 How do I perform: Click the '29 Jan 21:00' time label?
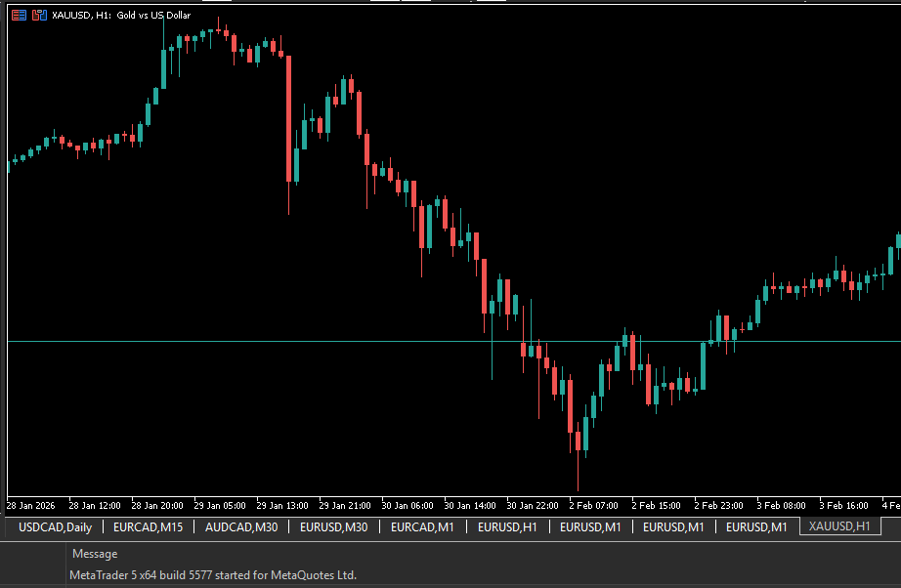pyautogui.click(x=345, y=505)
